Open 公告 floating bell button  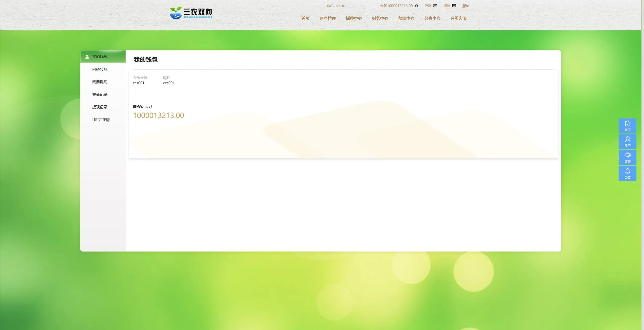[627, 173]
